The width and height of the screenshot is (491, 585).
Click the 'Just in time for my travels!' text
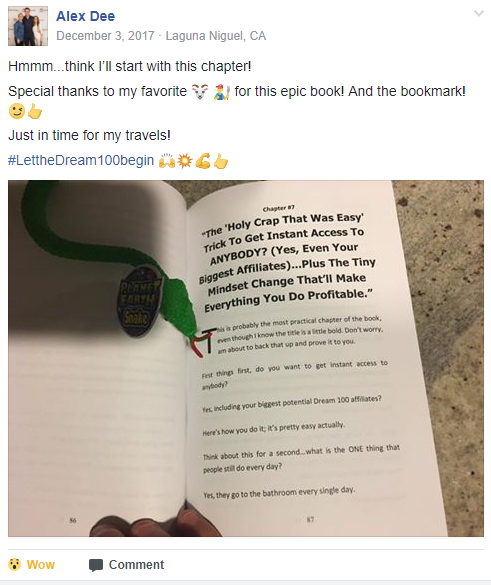tap(90, 135)
